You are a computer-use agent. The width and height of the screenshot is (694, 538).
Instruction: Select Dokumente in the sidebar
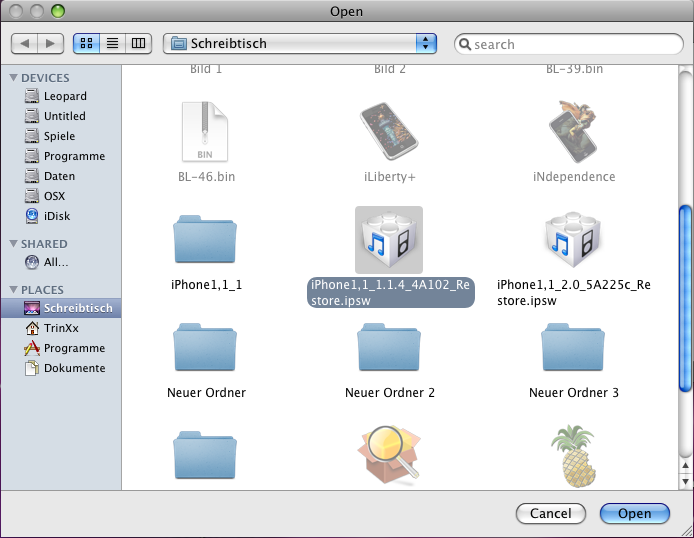click(73, 368)
